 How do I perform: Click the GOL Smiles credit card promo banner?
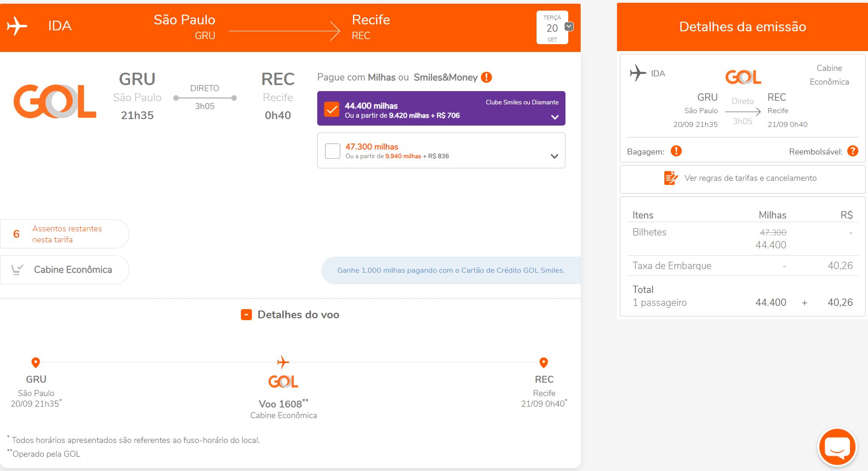click(x=451, y=270)
